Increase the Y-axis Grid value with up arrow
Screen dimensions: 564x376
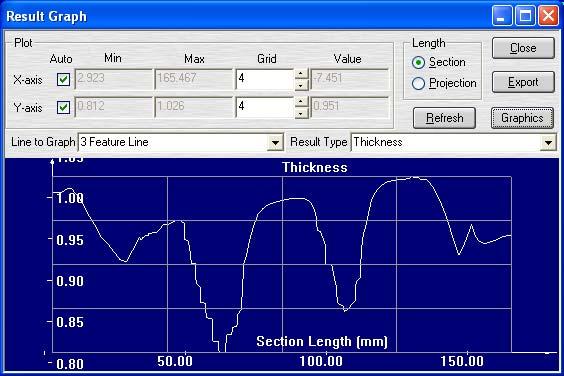point(301,102)
